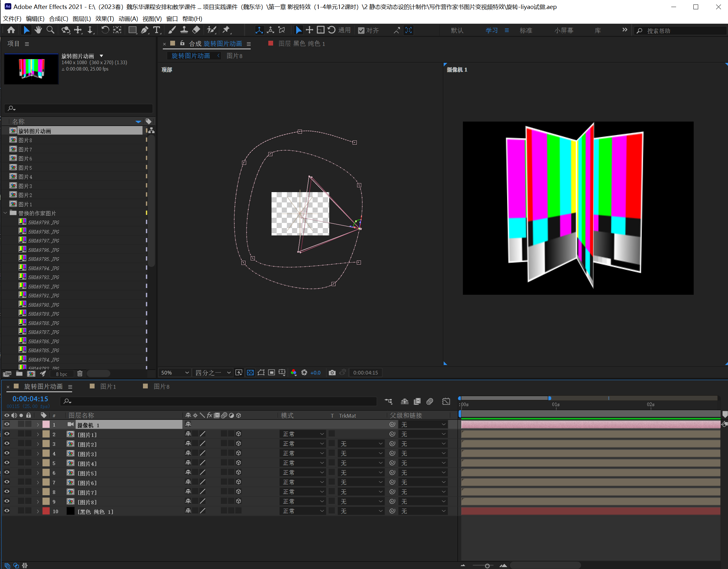
Task: Click the 搜索帮助 search field
Action: tap(680, 31)
